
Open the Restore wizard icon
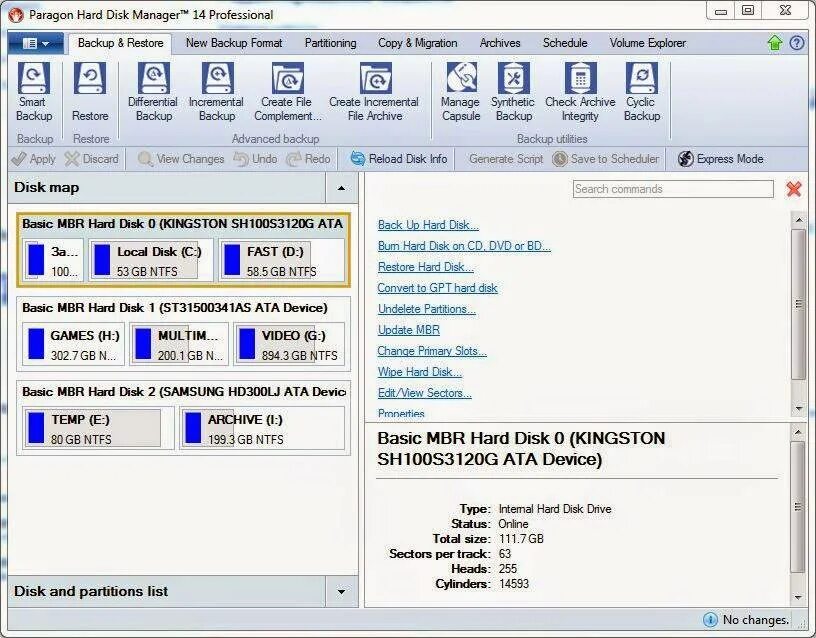(90, 92)
